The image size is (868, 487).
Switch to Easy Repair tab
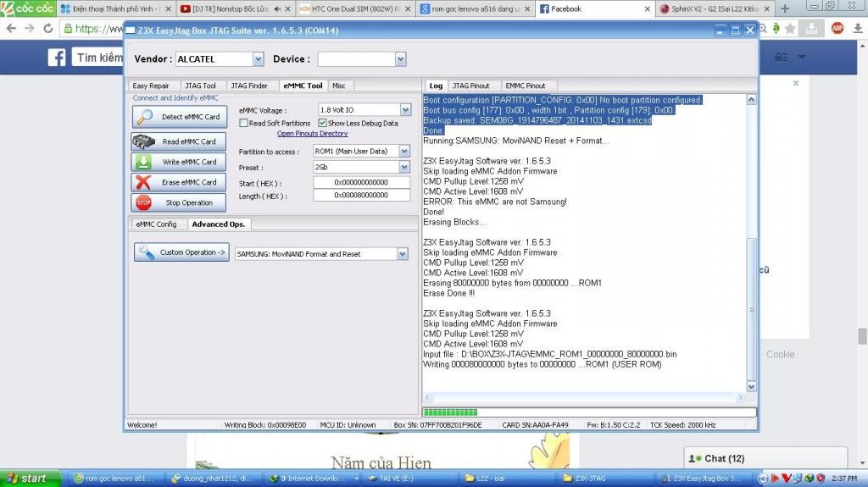point(151,86)
